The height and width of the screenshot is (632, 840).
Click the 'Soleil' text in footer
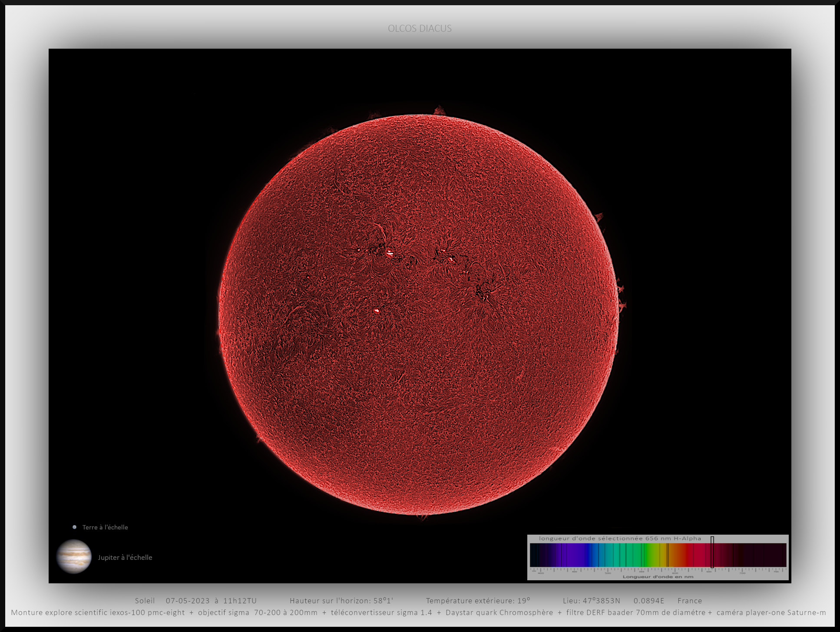coord(145,601)
